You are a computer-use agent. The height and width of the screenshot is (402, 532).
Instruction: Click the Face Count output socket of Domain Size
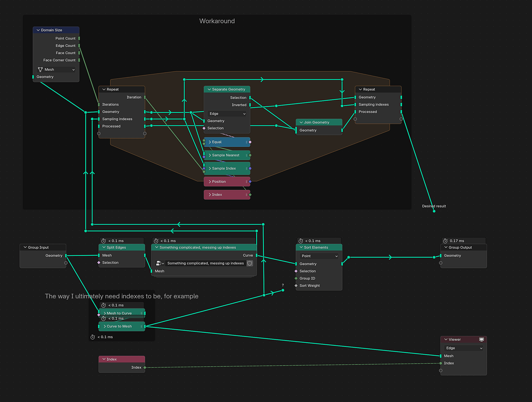tap(79, 53)
